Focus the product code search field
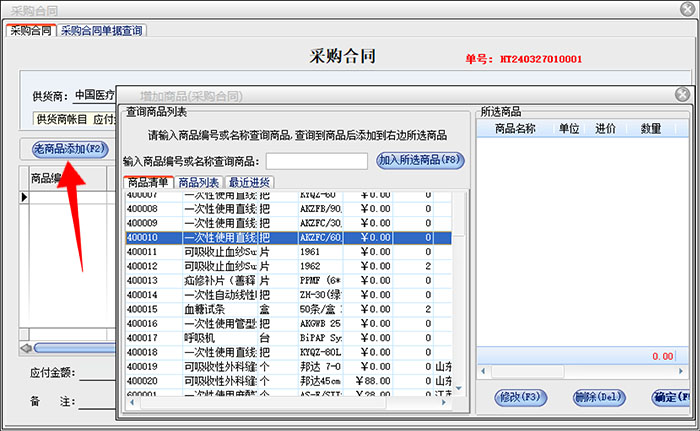 click(317, 161)
